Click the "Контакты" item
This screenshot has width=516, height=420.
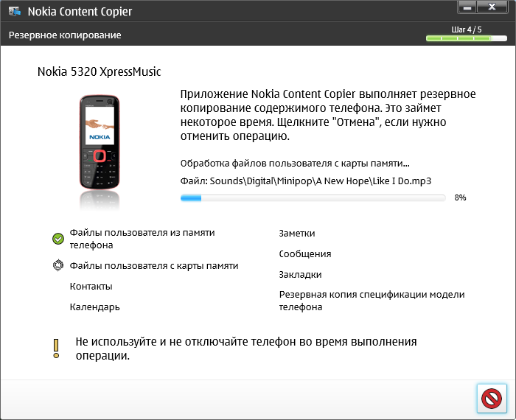click(91, 287)
